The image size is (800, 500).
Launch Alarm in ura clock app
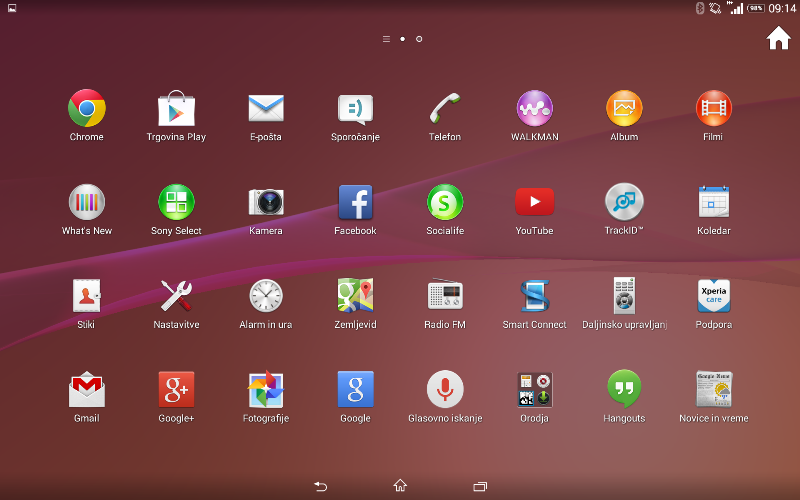pos(266,295)
